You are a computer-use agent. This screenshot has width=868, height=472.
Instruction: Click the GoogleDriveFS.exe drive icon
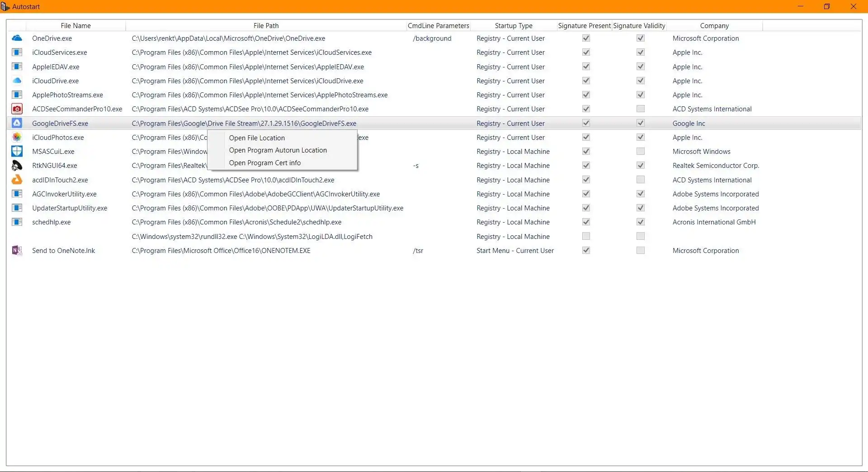[17, 123]
